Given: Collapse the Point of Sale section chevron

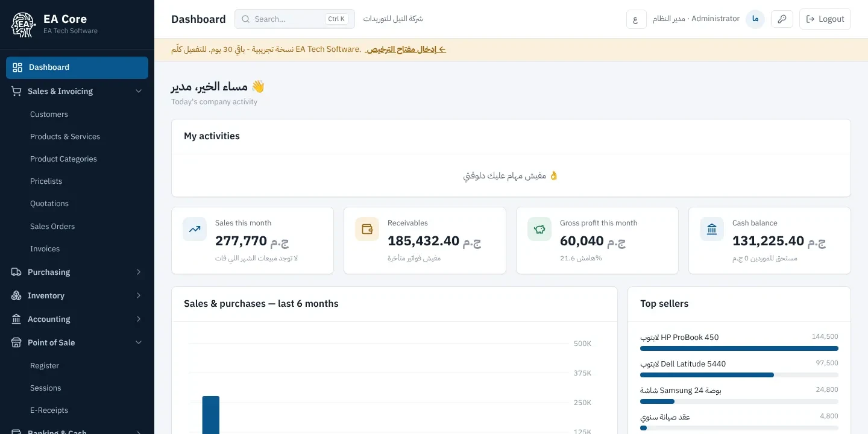Looking at the screenshot, I should pos(139,342).
